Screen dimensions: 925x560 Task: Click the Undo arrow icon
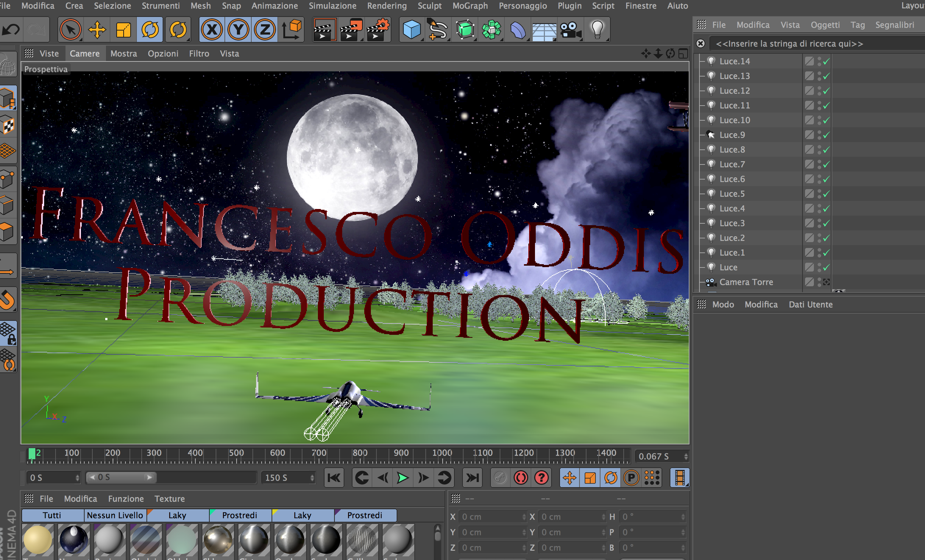pos(11,30)
